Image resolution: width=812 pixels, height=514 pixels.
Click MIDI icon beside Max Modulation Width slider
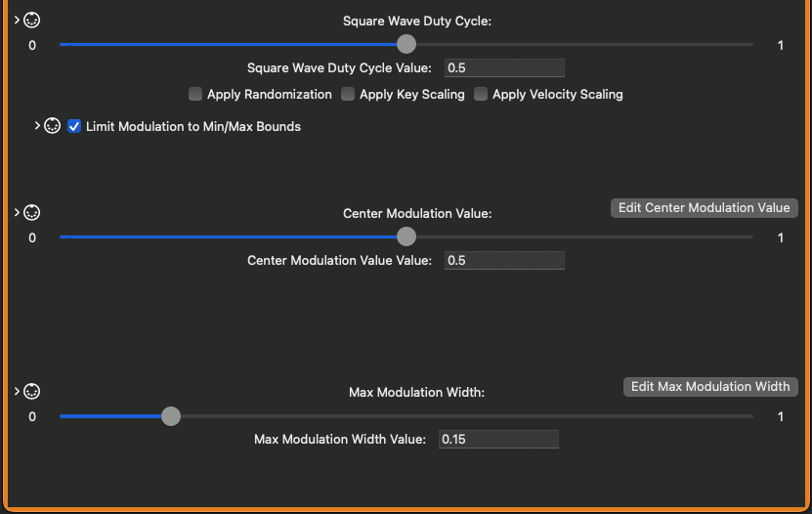click(x=32, y=392)
